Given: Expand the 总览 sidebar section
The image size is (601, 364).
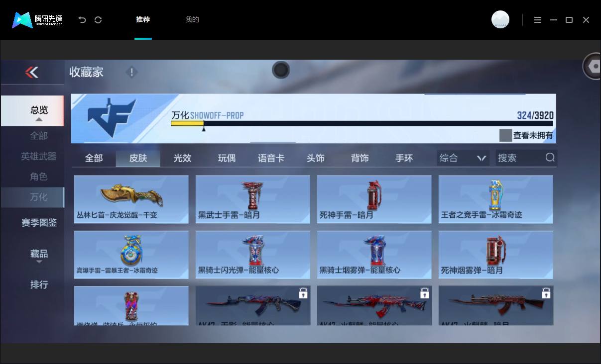Looking at the screenshot, I should coord(32,111).
